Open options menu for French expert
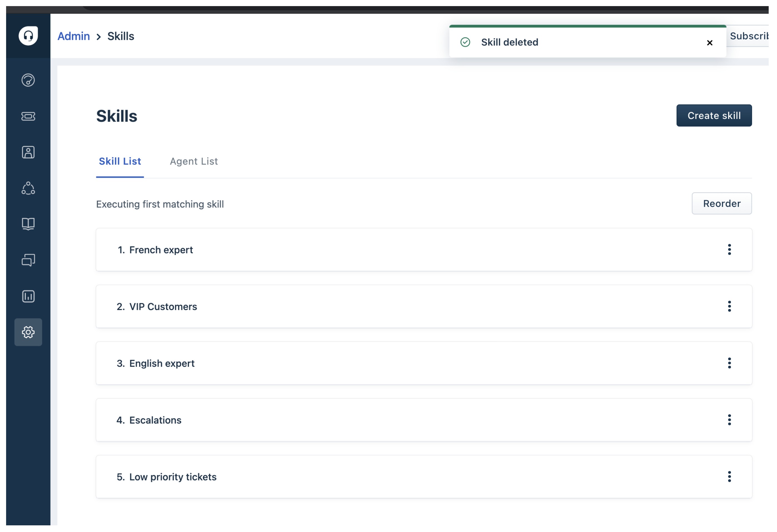 click(x=730, y=250)
